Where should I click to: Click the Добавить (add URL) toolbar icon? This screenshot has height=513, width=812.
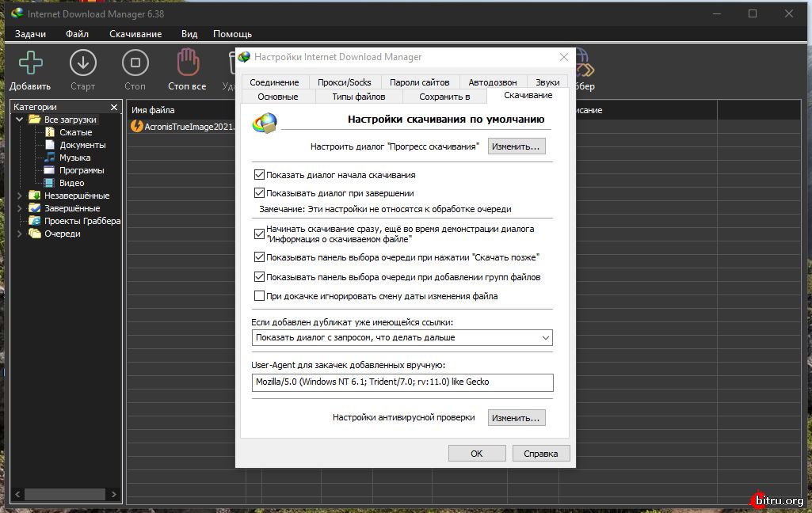click(31, 63)
